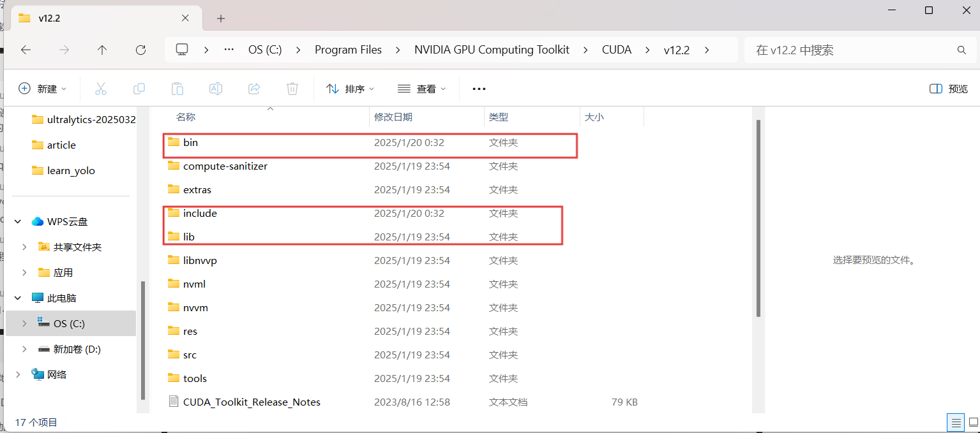The width and height of the screenshot is (980, 433).
Task: Click the Rename icon in toolbar
Action: coord(216,89)
